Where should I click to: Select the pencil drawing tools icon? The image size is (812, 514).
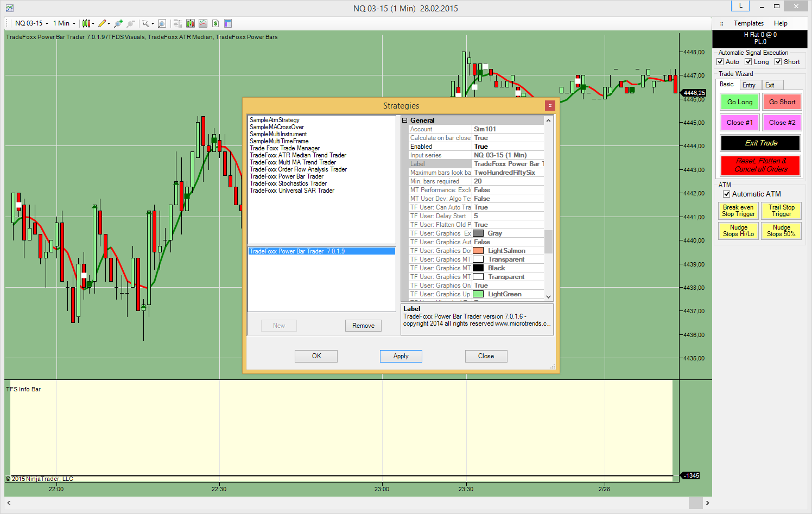(102, 23)
